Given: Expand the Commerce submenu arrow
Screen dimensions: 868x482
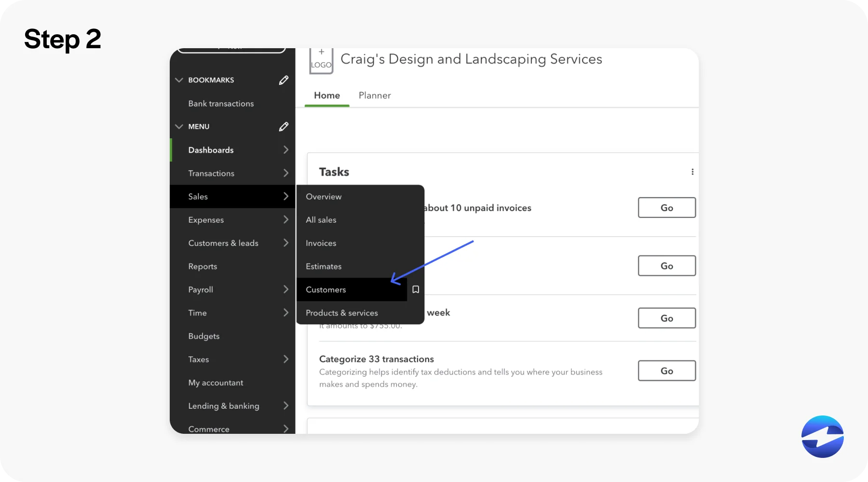Looking at the screenshot, I should [286, 428].
